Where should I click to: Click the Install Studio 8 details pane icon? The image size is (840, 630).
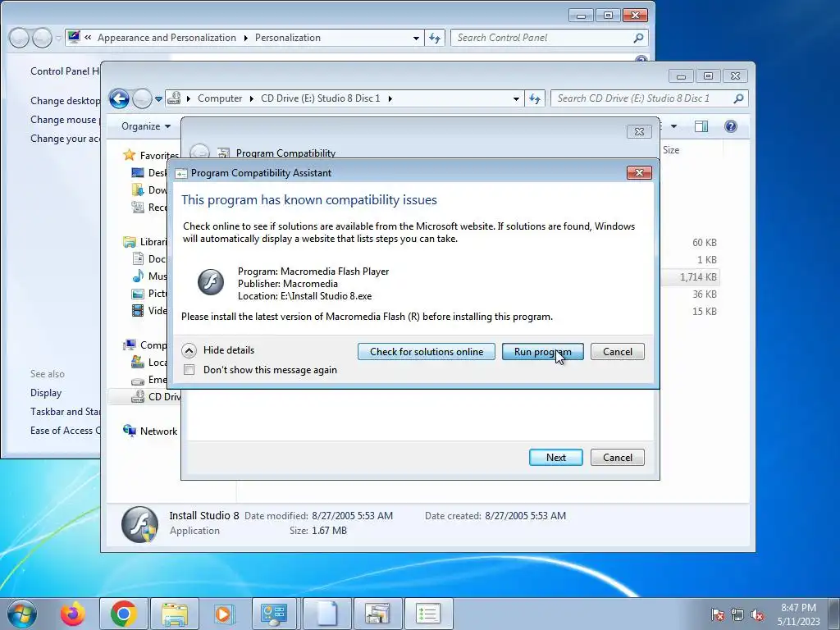click(x=139, y=524)
